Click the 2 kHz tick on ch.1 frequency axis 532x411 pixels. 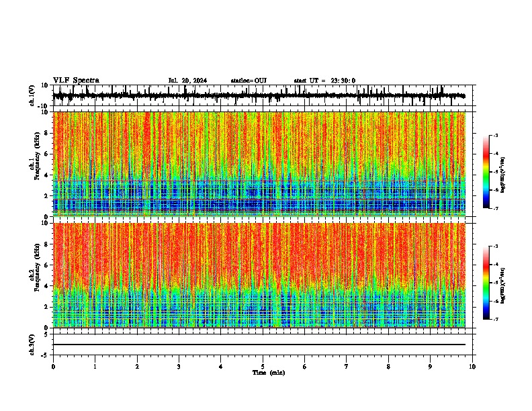pos(46,195)
